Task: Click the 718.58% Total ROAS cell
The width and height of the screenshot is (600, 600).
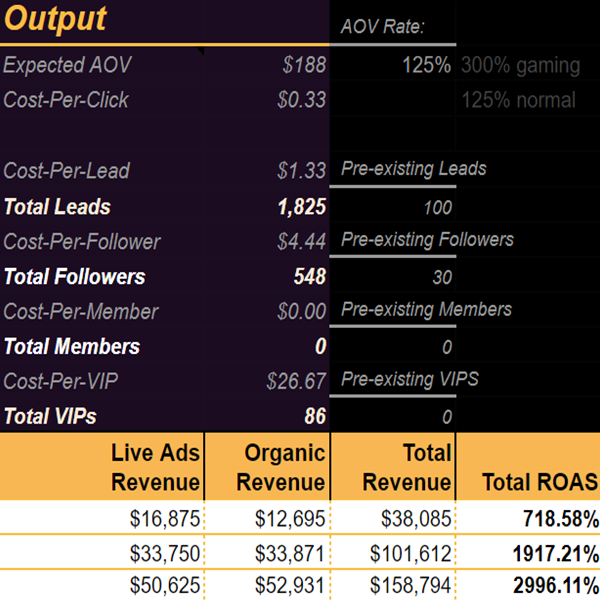Action: [560, 519]
